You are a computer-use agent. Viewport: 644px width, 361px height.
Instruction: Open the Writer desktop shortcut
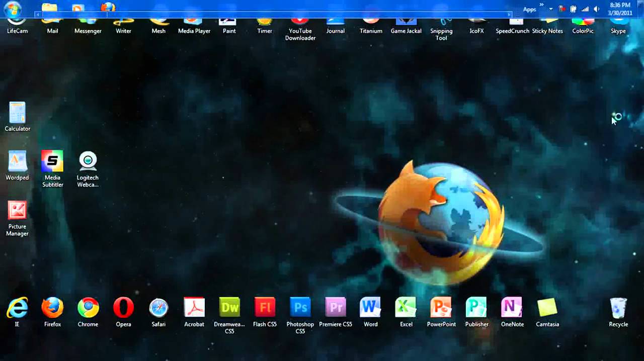coord(123,27)
